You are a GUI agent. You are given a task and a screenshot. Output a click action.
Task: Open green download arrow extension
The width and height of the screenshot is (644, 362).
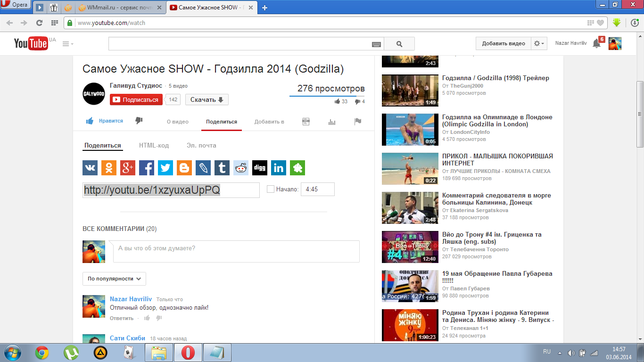(x=616, y=23)
